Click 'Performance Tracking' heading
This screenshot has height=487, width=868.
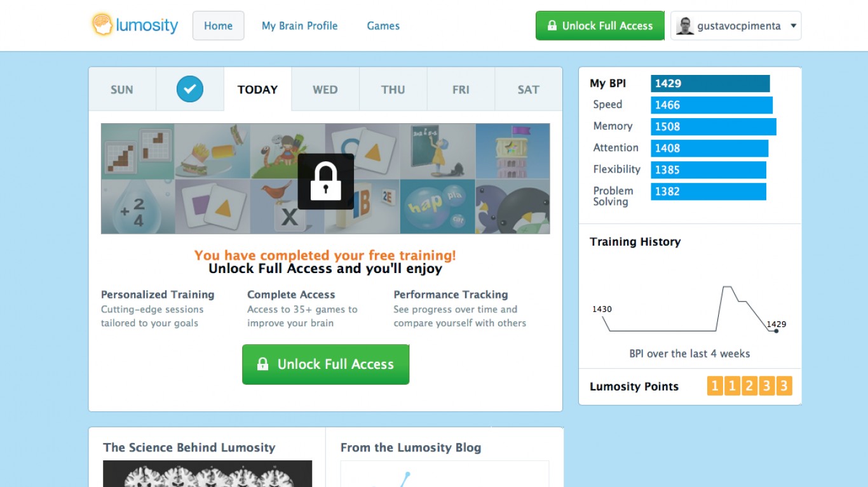[x=451, y=295]
